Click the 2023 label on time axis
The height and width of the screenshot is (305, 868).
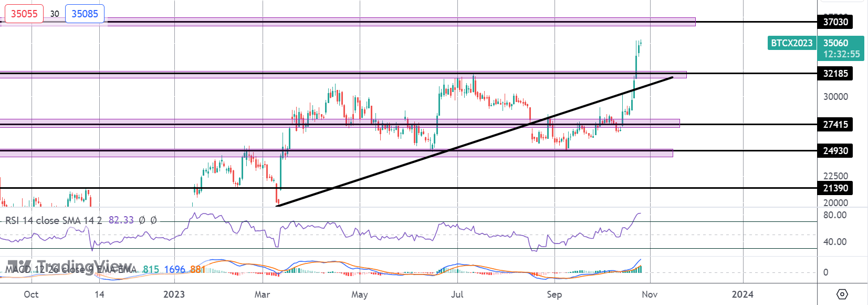(174, 294)
